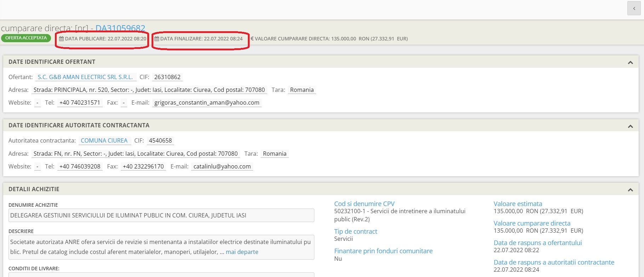
Task: Select the offerer address starting Strada: PRINCIPALA
Action: [x=149, y=90]
